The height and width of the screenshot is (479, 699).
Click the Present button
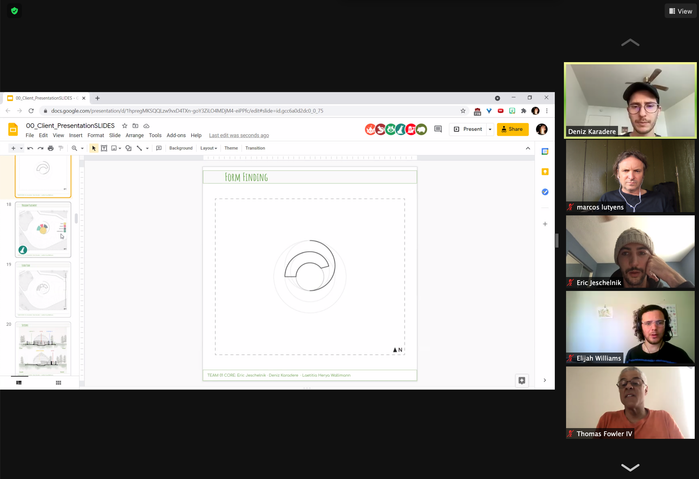pos(468,129)
